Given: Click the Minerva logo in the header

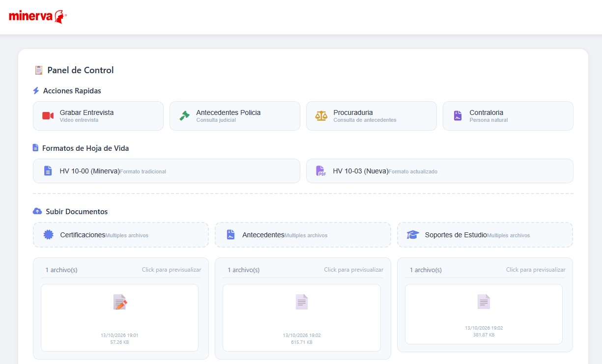Looking at the screenshot, I should [37, 16].
